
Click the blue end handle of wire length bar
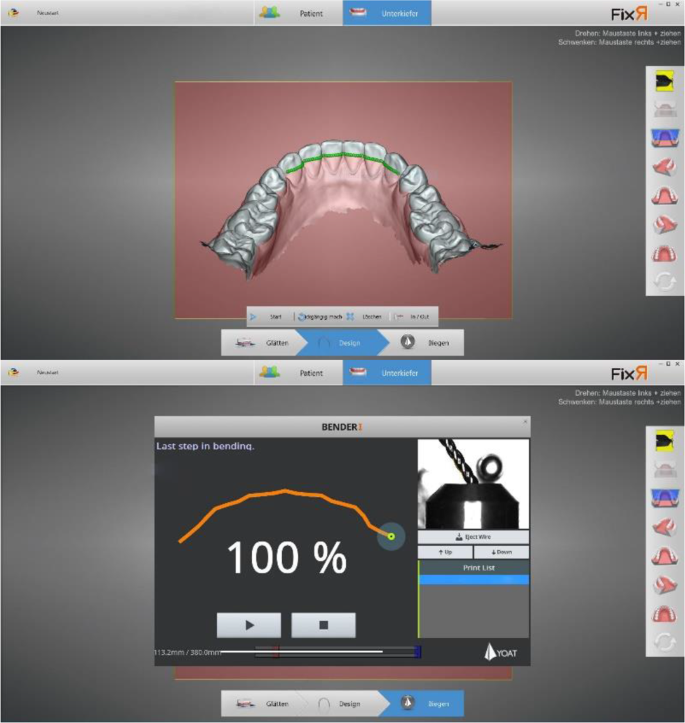[x=418, y=652]
